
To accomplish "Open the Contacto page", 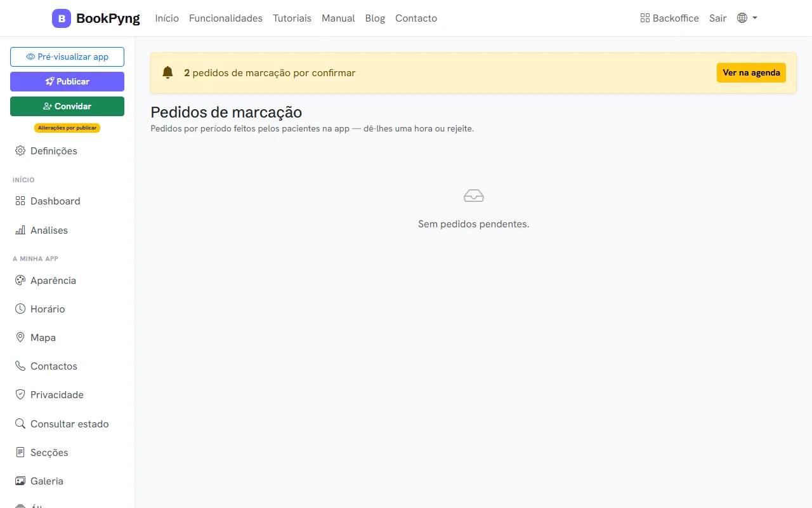I will pos(416,18).
